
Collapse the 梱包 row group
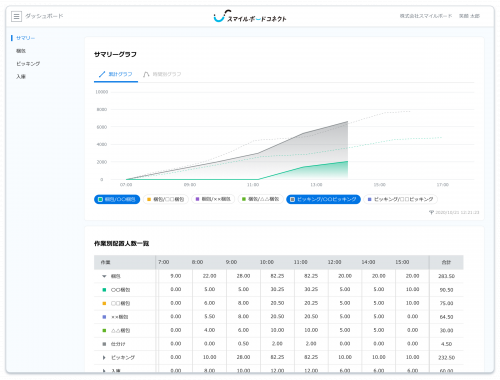pos(104,276)
